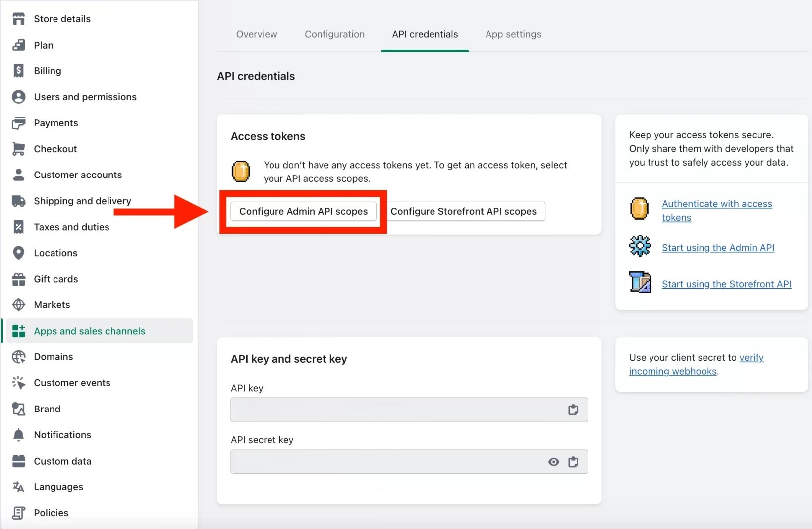Screen dimensions: 812x529
Task: Navigate to Customer events settings
Action: point(72,383)
